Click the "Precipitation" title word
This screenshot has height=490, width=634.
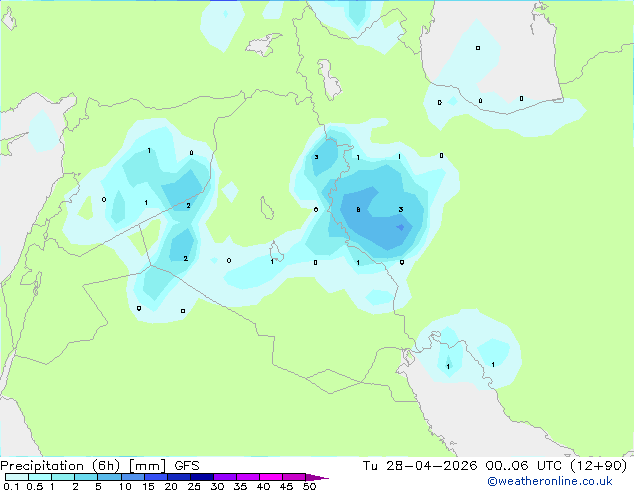[42, 466]
